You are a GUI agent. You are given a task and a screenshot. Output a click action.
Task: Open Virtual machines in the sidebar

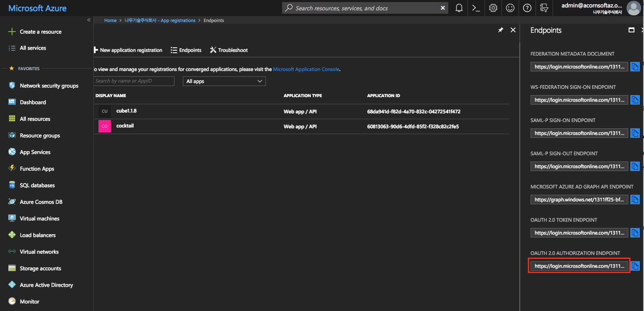click(39, 218)
